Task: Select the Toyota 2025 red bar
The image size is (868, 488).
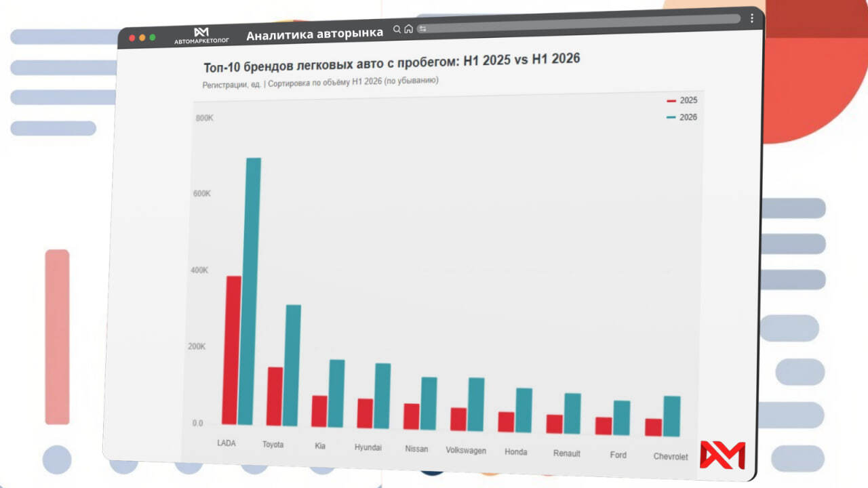Action: point(275,396)
